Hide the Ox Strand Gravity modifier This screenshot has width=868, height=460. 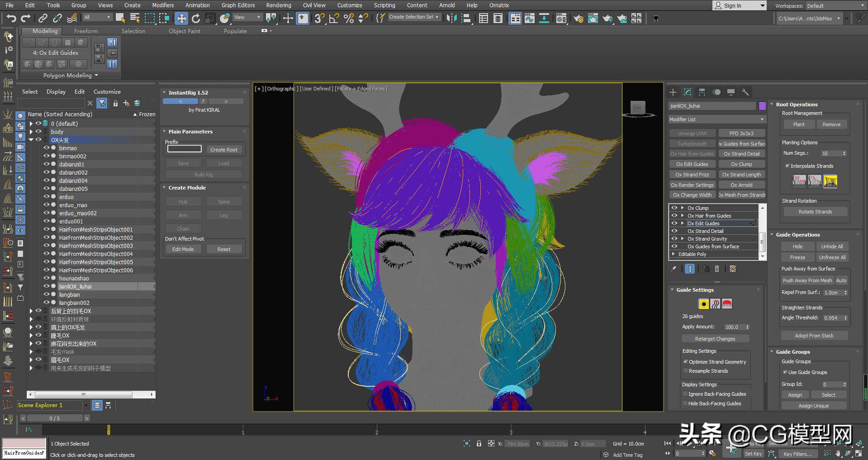pyautogui.click(x=674, y=238)
